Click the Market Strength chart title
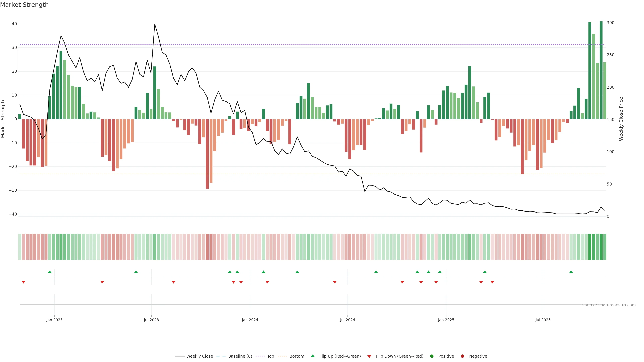Screen dimensions: 644x362 click(x=24, y=5)
